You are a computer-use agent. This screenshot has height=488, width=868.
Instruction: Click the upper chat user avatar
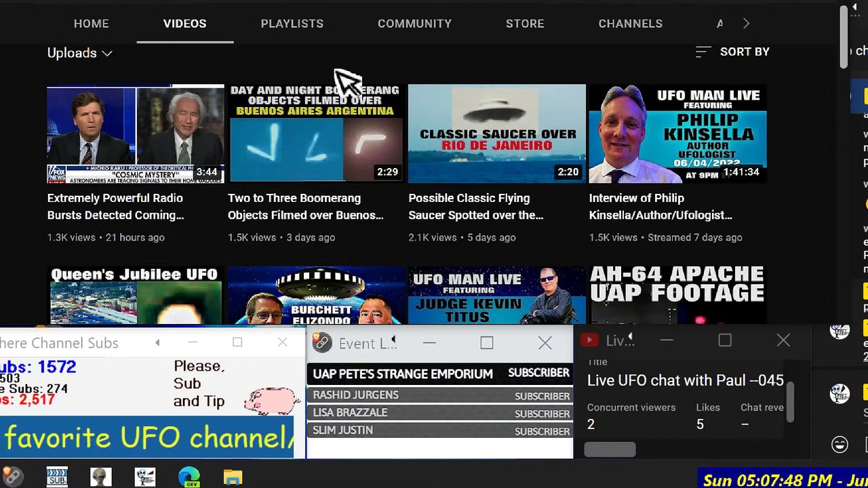click(x=840, y=331)
